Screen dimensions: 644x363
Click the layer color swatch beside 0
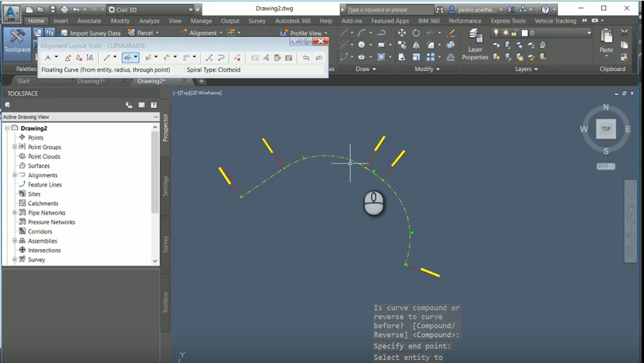point(524,33)
